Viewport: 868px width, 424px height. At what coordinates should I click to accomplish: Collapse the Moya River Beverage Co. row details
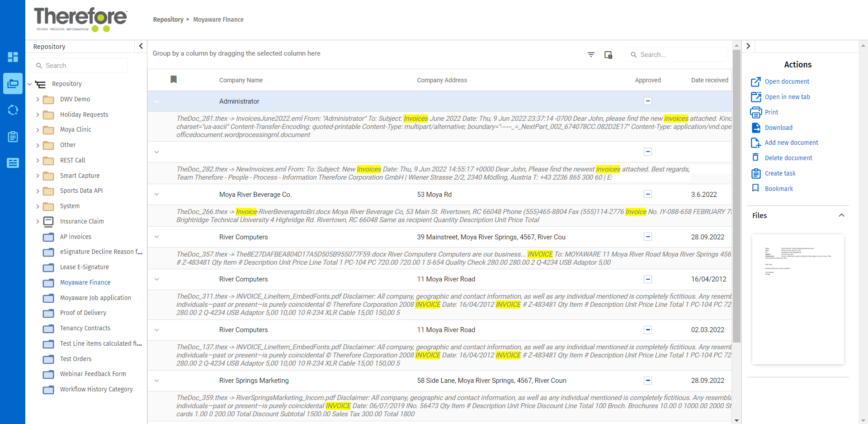click(x=157, y=194)
